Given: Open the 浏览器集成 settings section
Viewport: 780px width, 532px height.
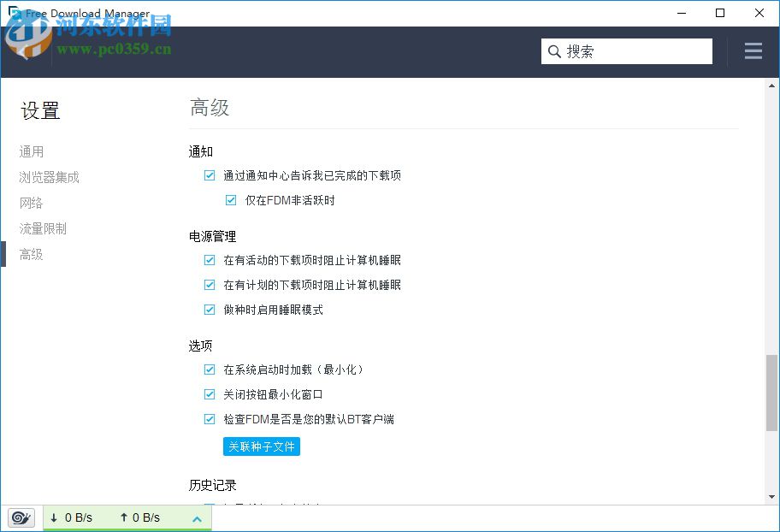Looking at the screenshot, I should pos(49,177).
